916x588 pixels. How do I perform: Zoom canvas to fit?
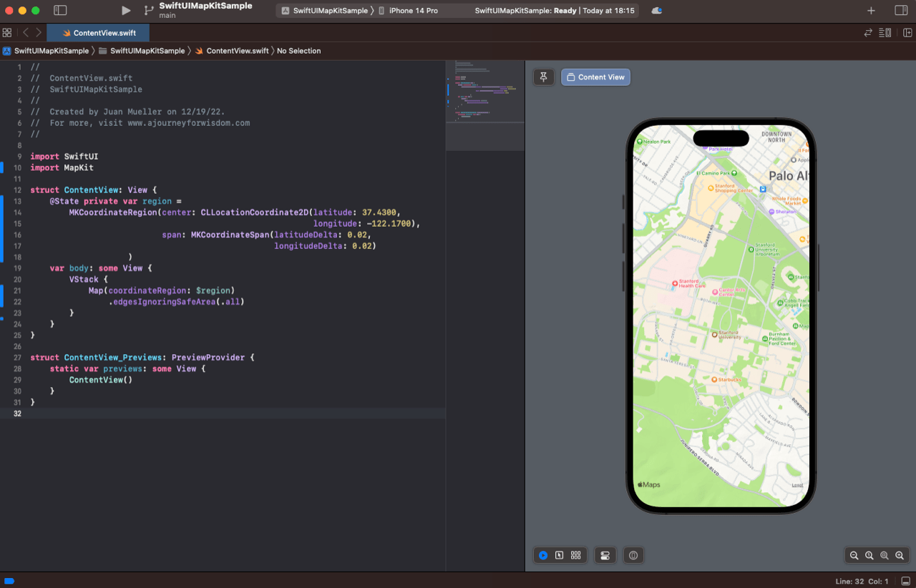click(x=885, y=555)
